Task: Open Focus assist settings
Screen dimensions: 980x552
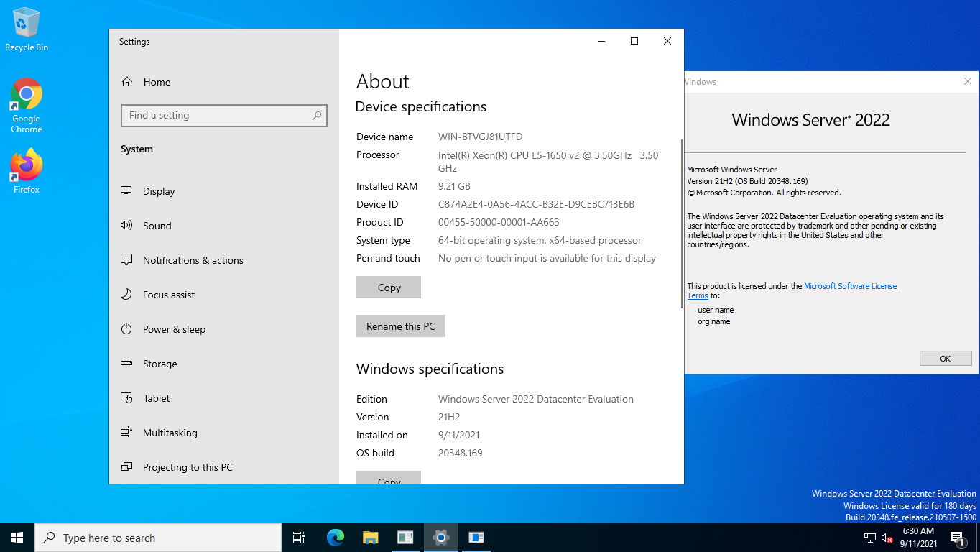Action: tap(169, 295)
